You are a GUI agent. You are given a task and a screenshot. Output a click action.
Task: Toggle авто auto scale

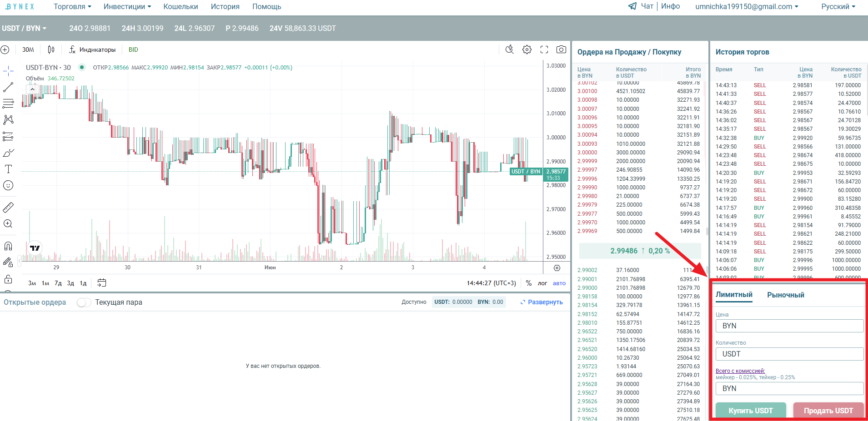(x=559, y=283)
